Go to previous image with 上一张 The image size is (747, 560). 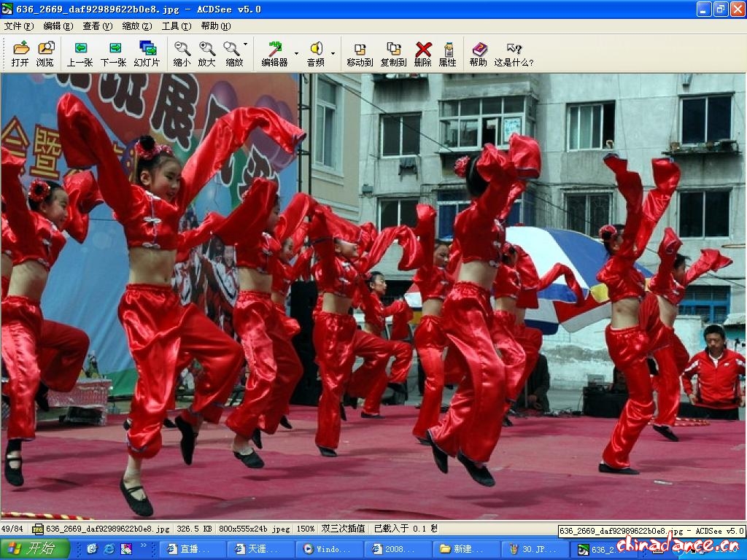(x=80, y=54)
